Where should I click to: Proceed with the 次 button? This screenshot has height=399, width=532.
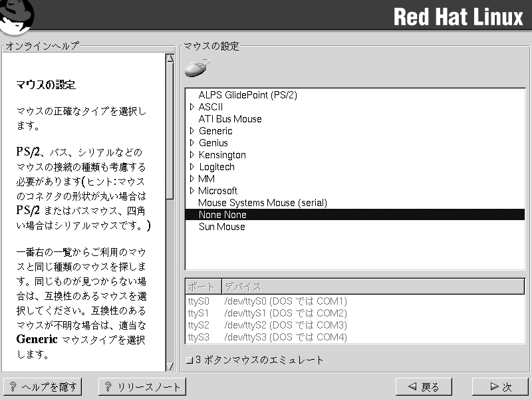(500, 387)
